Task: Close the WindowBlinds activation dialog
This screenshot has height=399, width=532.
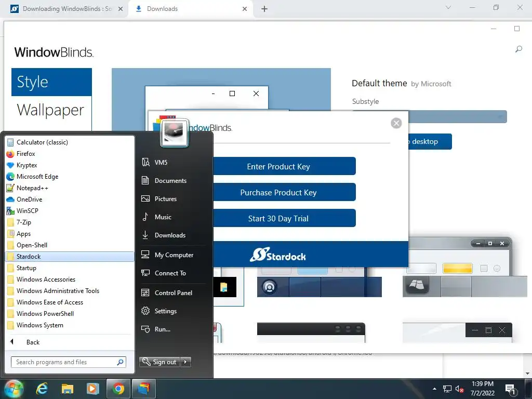Action: point(396,123)
